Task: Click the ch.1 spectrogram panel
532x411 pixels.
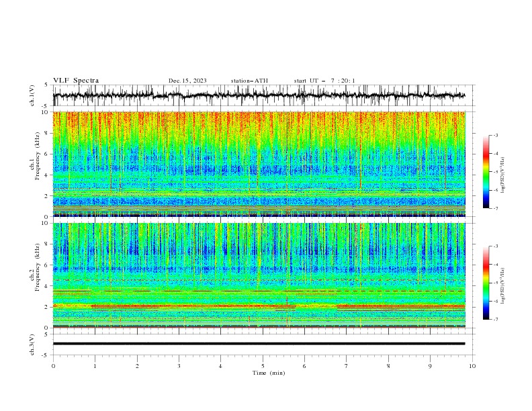Action: click(x=259, y=164)
